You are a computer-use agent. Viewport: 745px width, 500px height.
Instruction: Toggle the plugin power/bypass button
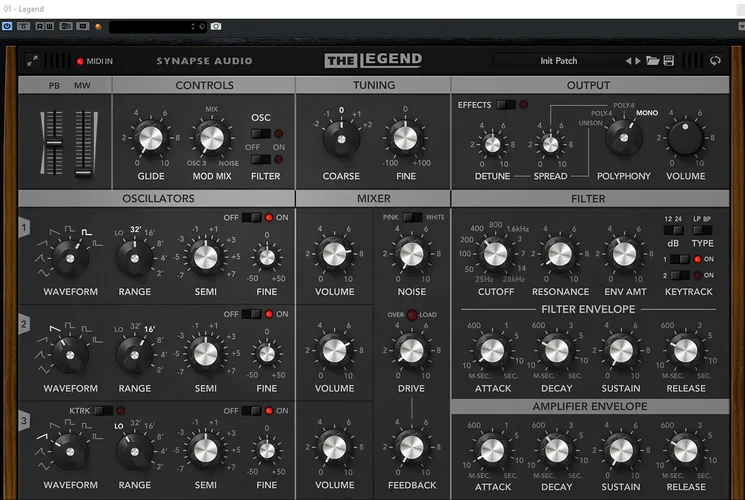7,26
